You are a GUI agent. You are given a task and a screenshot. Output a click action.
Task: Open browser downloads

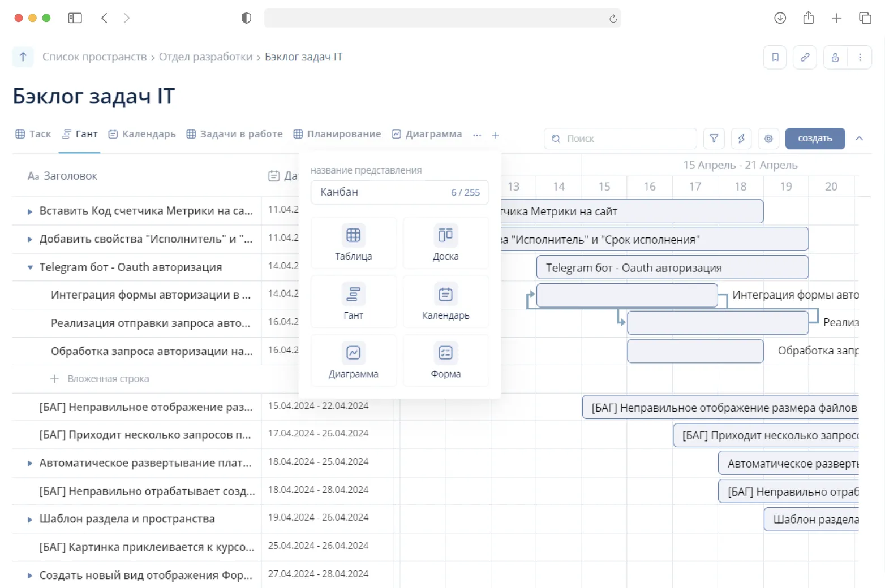click(780, 18)
